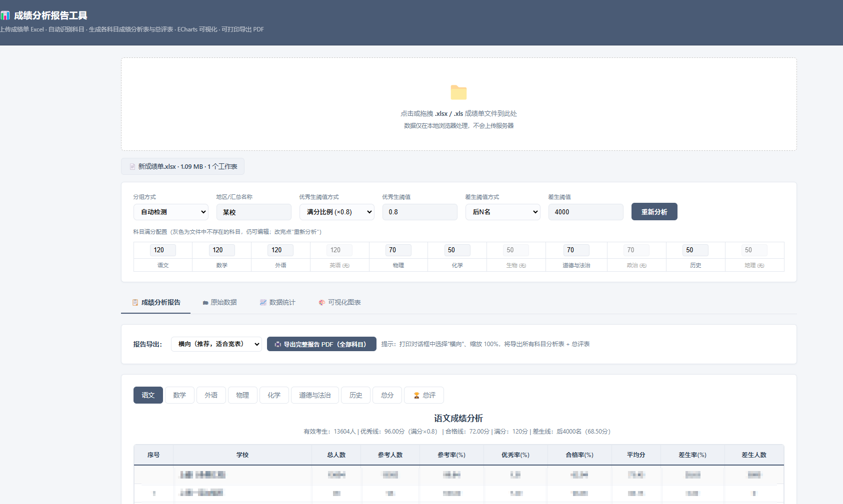
Task: Select the 总分 tab
Action: pyautogui.click(x=387, y=395)
